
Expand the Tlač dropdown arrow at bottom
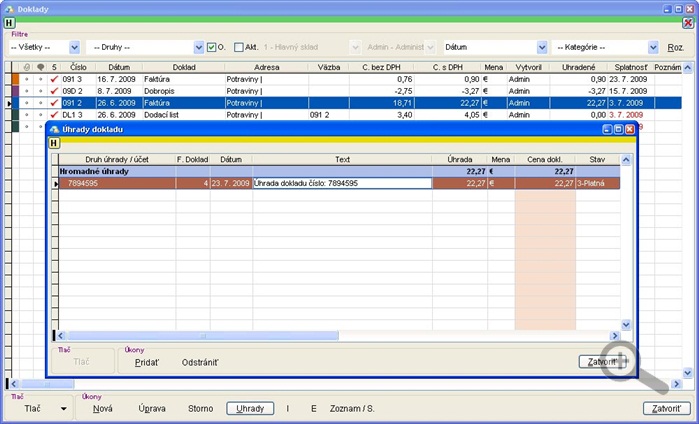[64, 409]
